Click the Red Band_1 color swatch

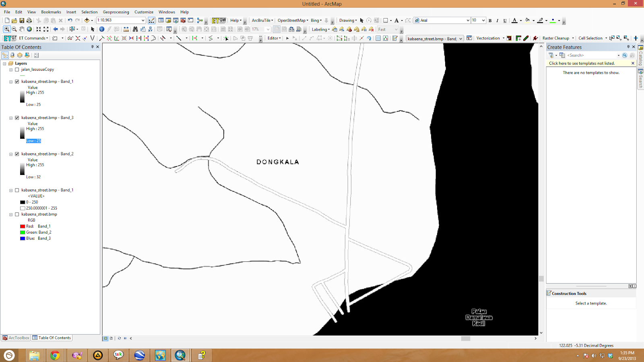pyautogui.click(x=22, y=226)
